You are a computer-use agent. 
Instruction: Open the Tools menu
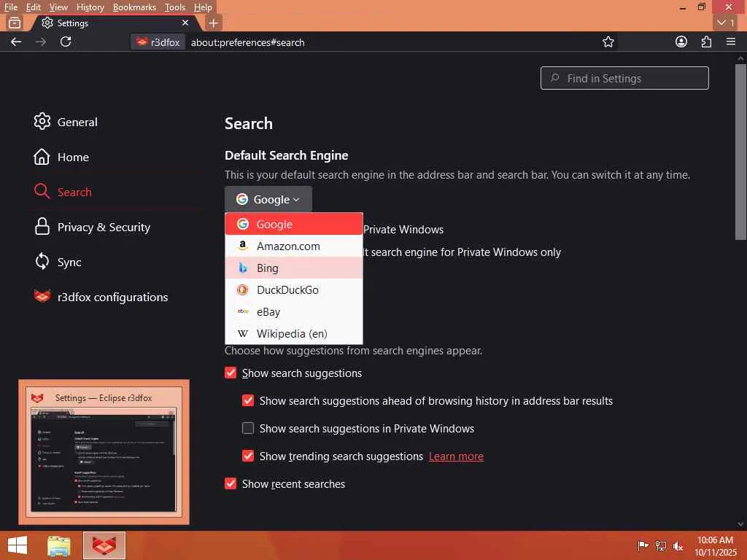(175, 7)
